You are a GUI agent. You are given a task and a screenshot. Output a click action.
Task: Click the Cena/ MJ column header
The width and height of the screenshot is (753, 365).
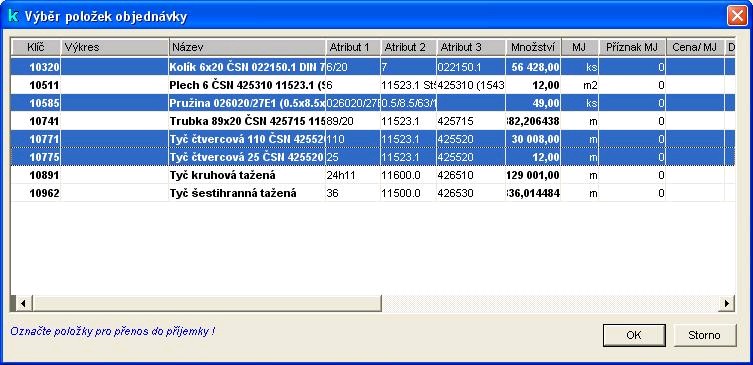[x=695, y=47]
